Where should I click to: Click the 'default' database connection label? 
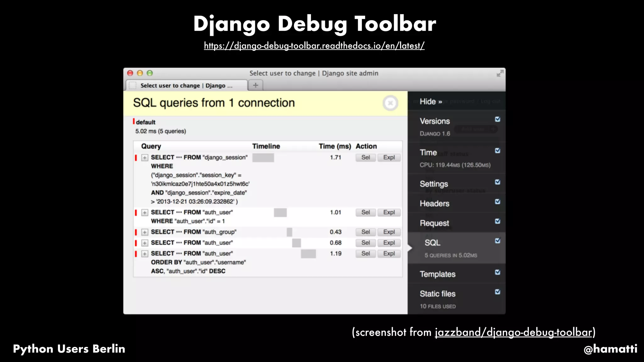click(146, 122)
